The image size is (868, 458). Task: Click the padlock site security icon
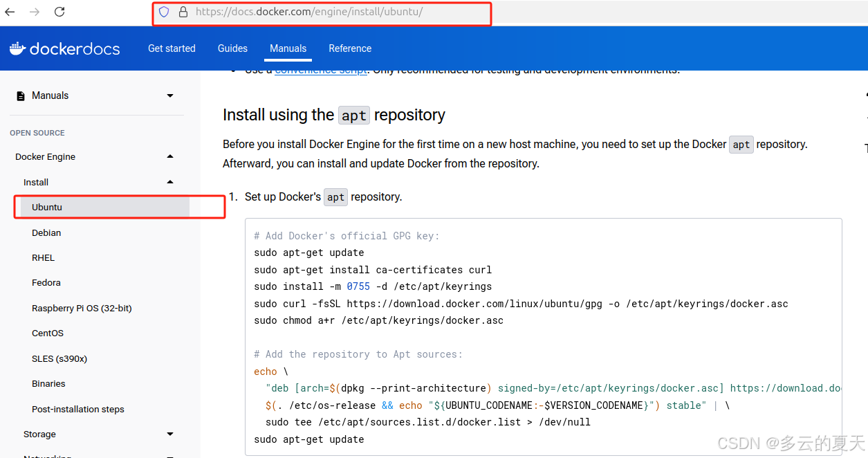tap(183, 12)
